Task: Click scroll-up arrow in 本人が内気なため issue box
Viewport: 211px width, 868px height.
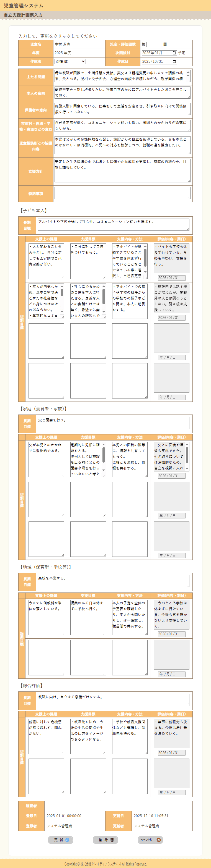Action: (62, 286)
